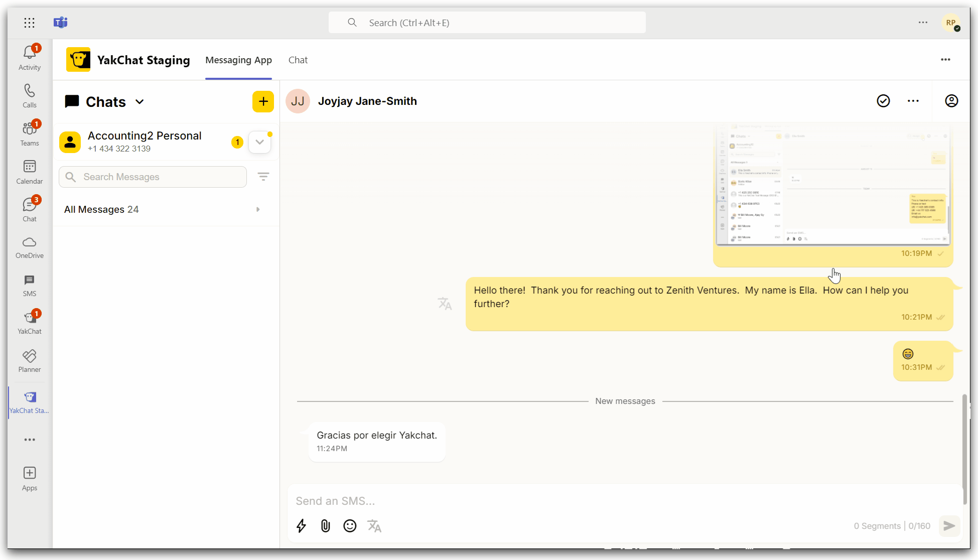The height and width of the screenshot is (560, 978).
Task: Open Activity in the sidebar
Action: [x=30, y=58]
